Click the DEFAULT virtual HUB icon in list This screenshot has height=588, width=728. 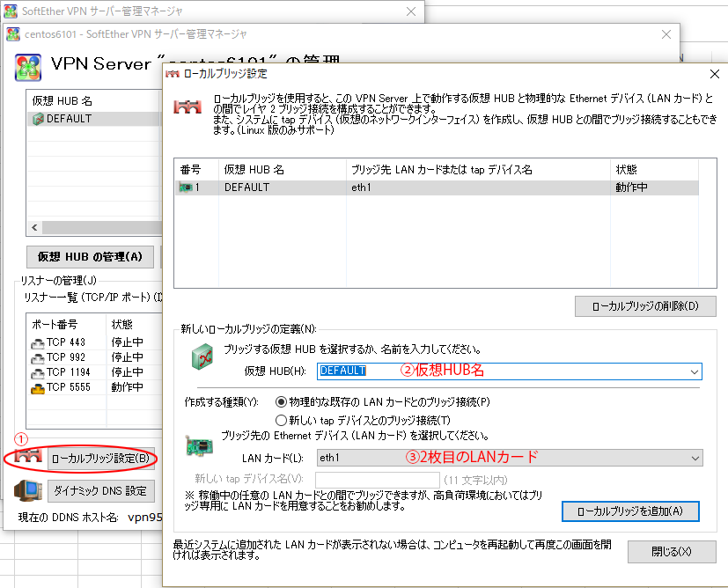pyautogui.click(x=38, y=119)
